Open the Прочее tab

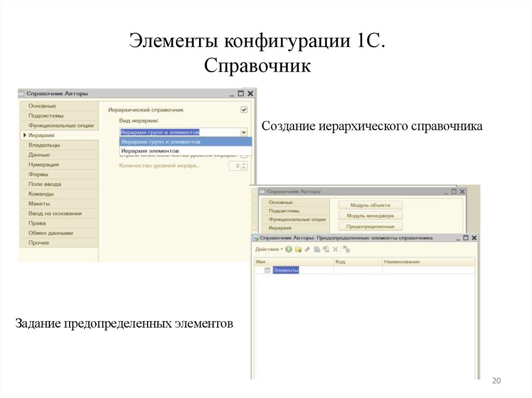(x=59, y=243)
